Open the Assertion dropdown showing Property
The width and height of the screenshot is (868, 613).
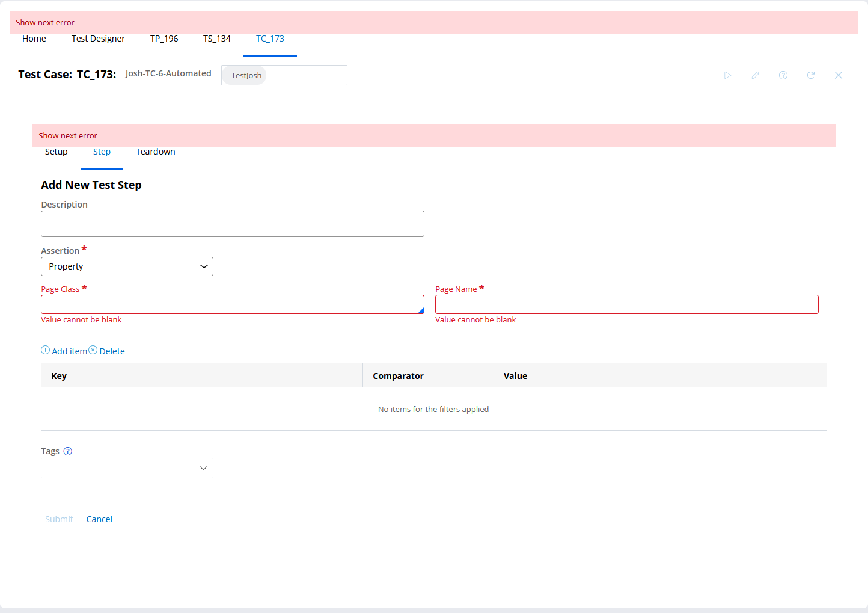coord(127,266)
